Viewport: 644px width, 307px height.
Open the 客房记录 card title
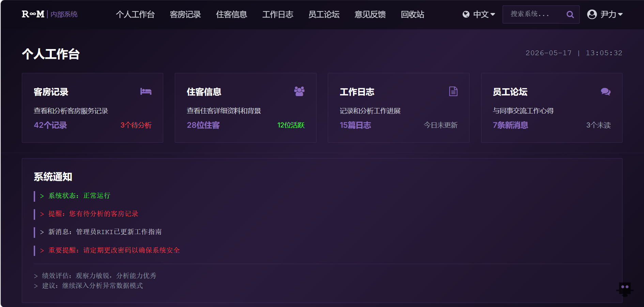coord(51,92)
